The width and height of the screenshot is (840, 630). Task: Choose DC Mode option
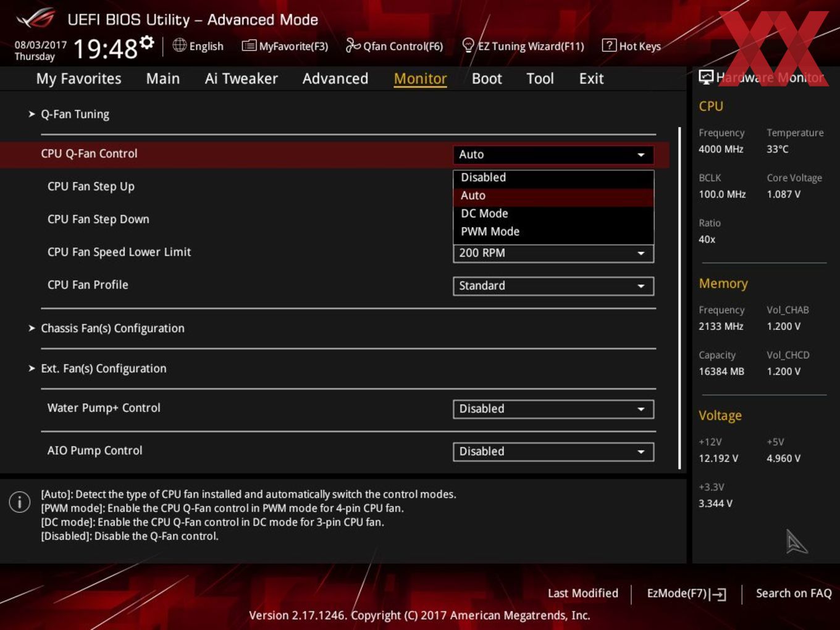tap(553, 213)
